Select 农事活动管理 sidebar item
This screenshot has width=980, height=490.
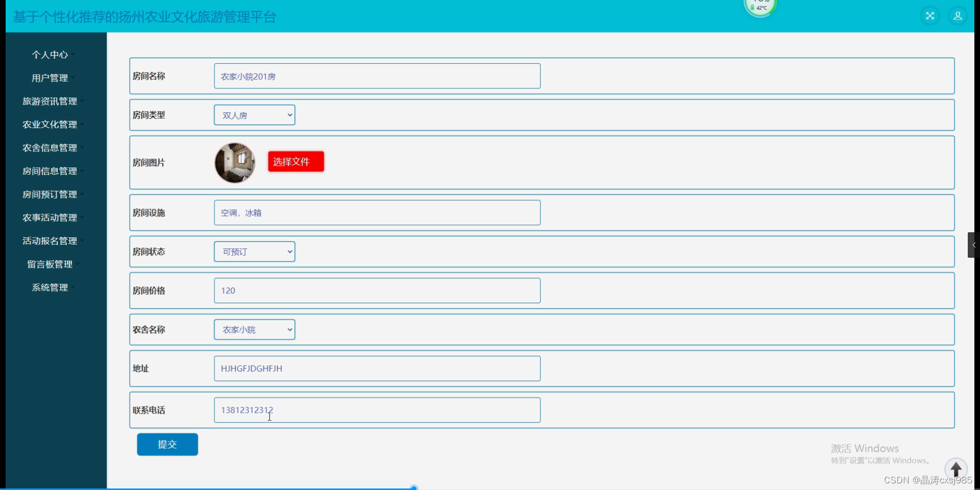50,217
